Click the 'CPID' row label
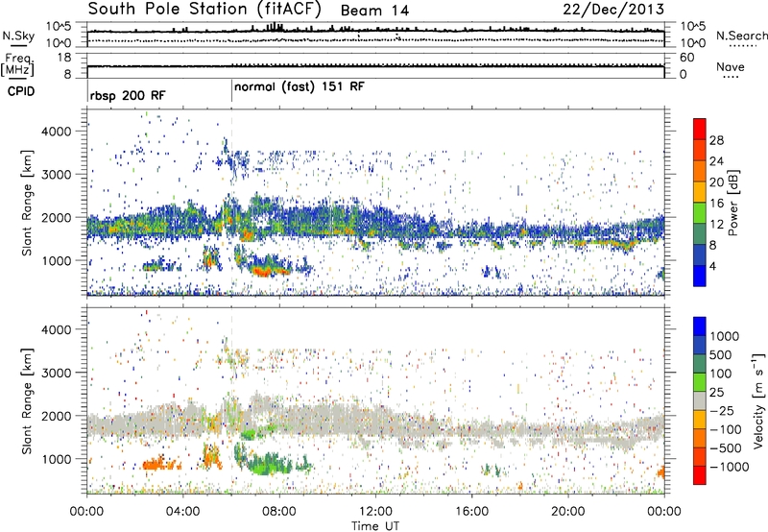The height and width of the screenshot is (532, 768). (x=21, y=91)
